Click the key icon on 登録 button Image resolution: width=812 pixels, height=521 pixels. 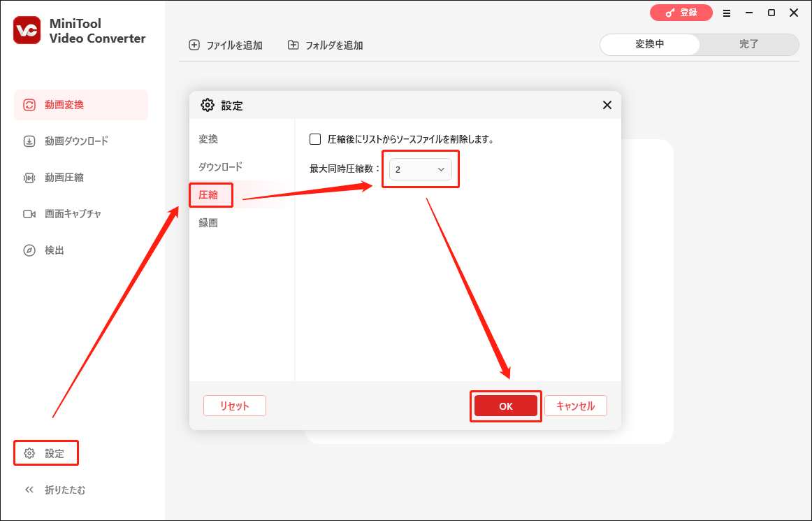[670, 13]
